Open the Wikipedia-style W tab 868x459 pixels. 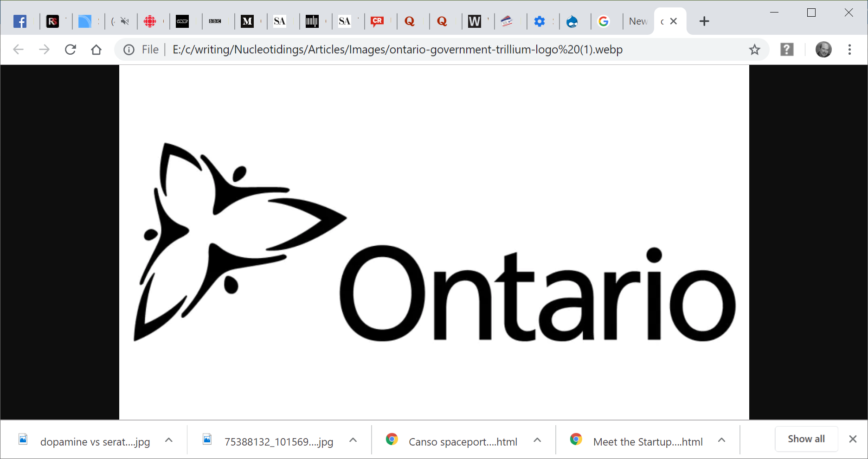(x=475, y=21)
